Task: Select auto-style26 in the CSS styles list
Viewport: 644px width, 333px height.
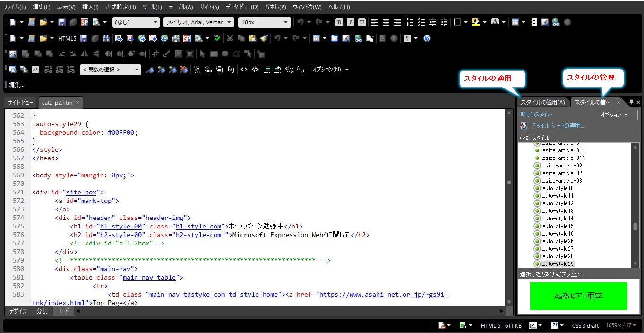Action: (558, 241)
